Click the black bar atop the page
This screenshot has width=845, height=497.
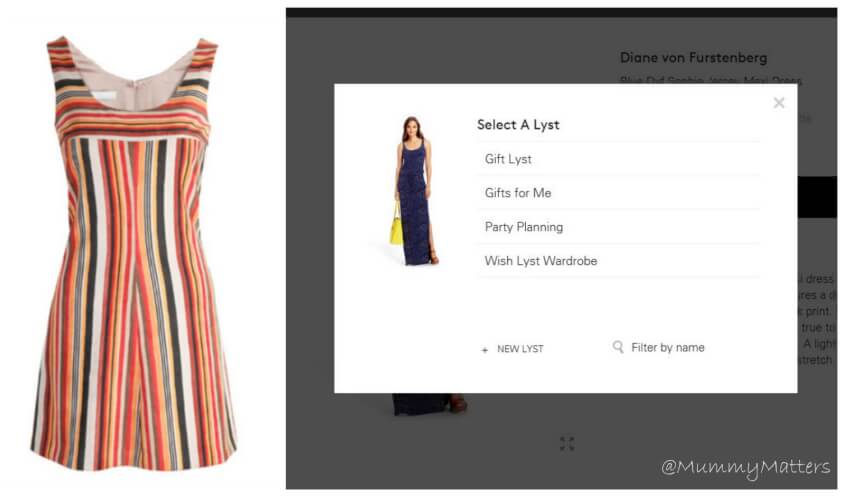point(561,12)
